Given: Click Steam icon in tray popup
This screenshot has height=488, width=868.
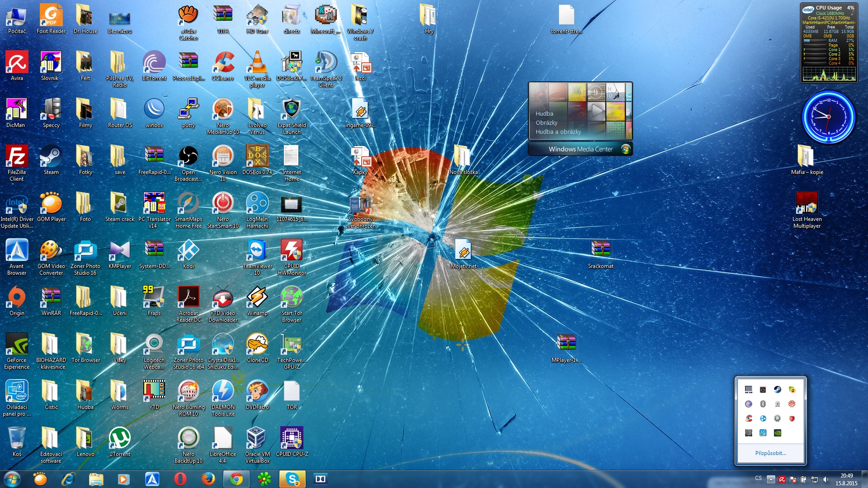Looking at the screenshot, I should tap(777, 389).
